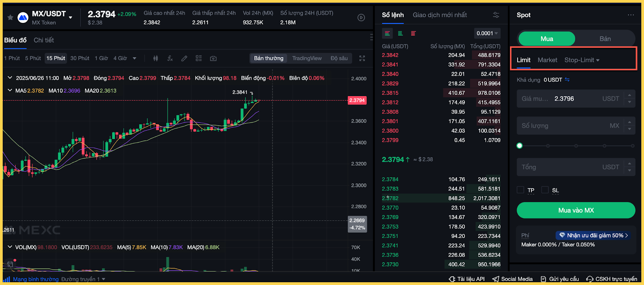The height and width of the screenshot is (285, 644).
Task: Open the indicators fx icon
Action: tap(170, 58)
